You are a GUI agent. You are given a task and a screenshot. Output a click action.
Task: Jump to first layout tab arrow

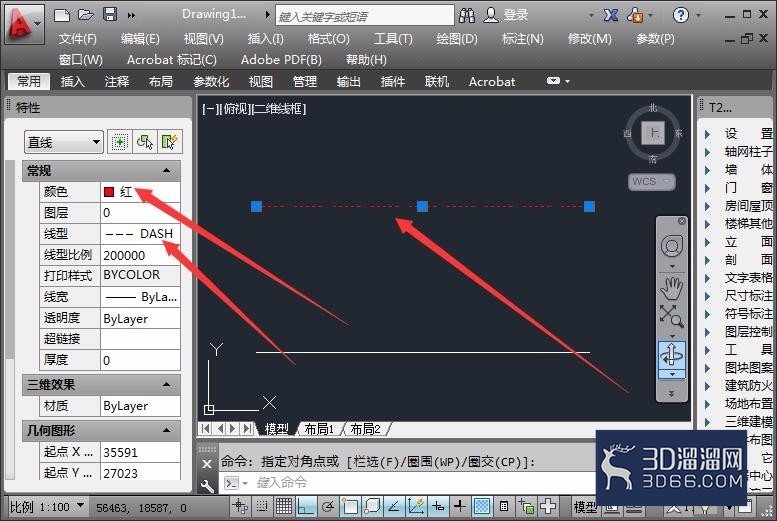coord(205,428)
